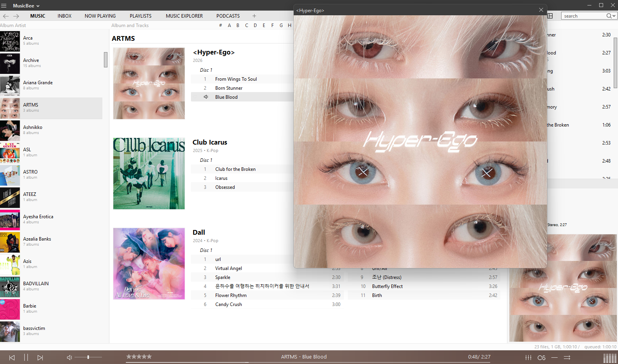Open the Dall album title
This screenshot has height=364, width=618.
pyautogui.click(x=199, y=232)
